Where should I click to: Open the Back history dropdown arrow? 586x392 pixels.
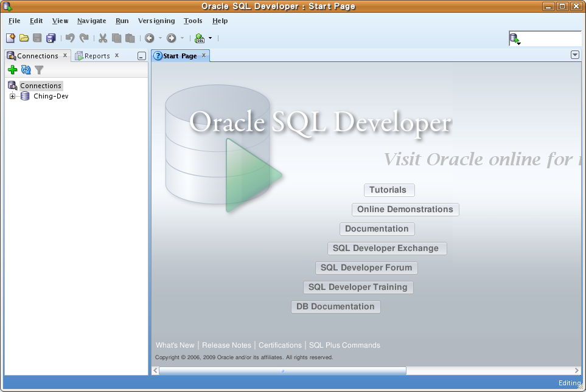pos(160,38)
